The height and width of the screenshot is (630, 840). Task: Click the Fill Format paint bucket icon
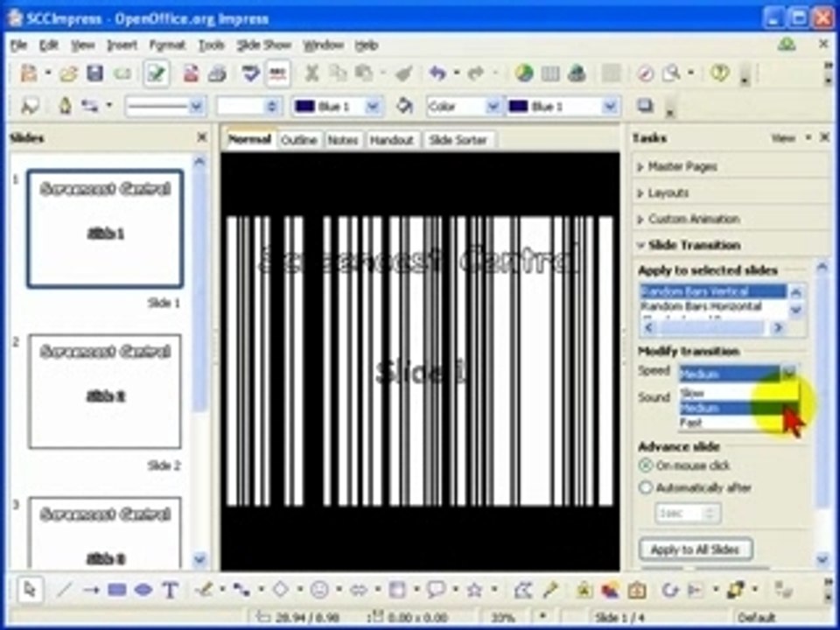coord(405,106)
